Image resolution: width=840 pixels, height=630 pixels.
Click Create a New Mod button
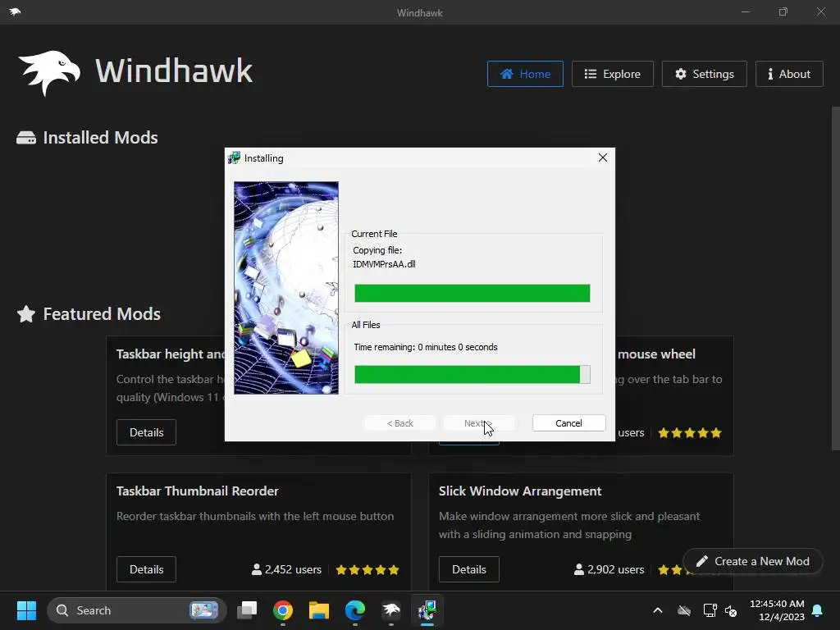[x=753, y=561]
